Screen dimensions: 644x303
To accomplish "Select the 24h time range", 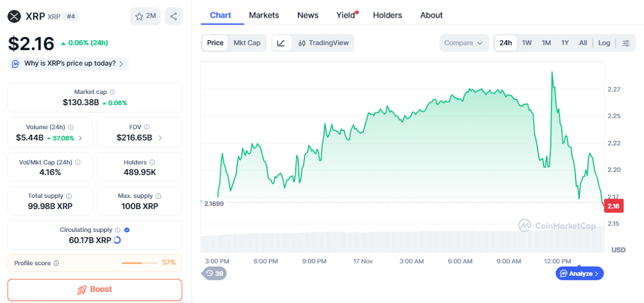I will tap(506, 43).
